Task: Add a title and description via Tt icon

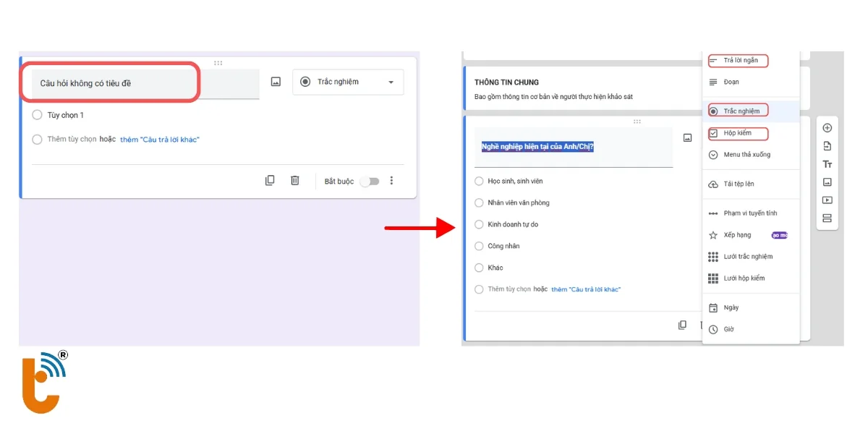Action: pos(827,164)
